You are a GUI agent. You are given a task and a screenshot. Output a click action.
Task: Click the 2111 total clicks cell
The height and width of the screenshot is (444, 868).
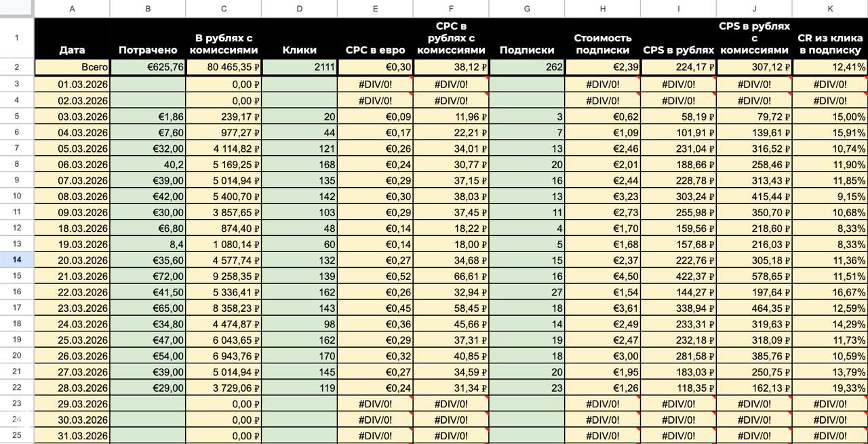click(x=299, y=67)
